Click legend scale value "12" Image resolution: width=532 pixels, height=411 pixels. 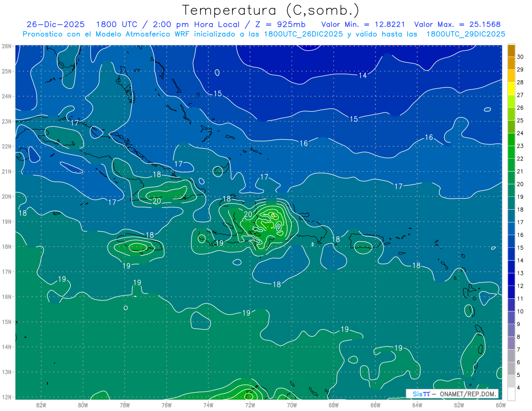coord(520,286)
